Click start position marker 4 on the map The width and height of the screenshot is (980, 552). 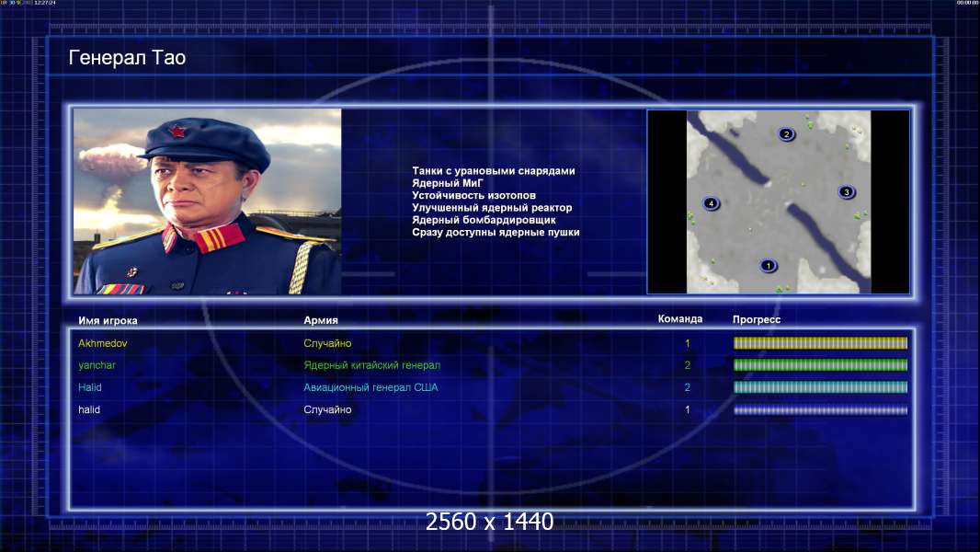click(711, 203)
